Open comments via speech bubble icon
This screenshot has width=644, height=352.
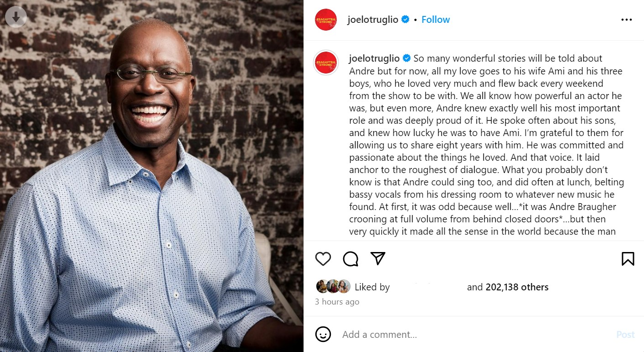tap(351, 259)
